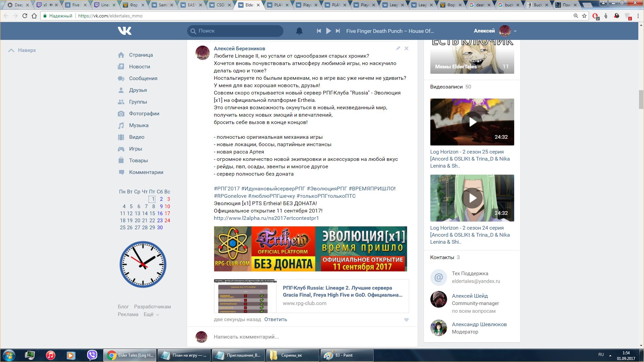
Task: Edit the post with pencil icon
Action: click(398, 48)
